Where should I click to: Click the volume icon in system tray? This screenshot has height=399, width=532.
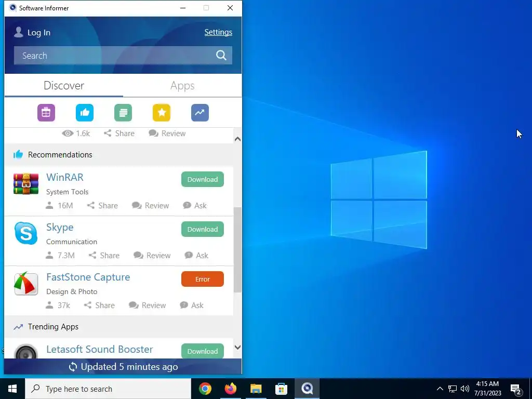coord(465,389)
